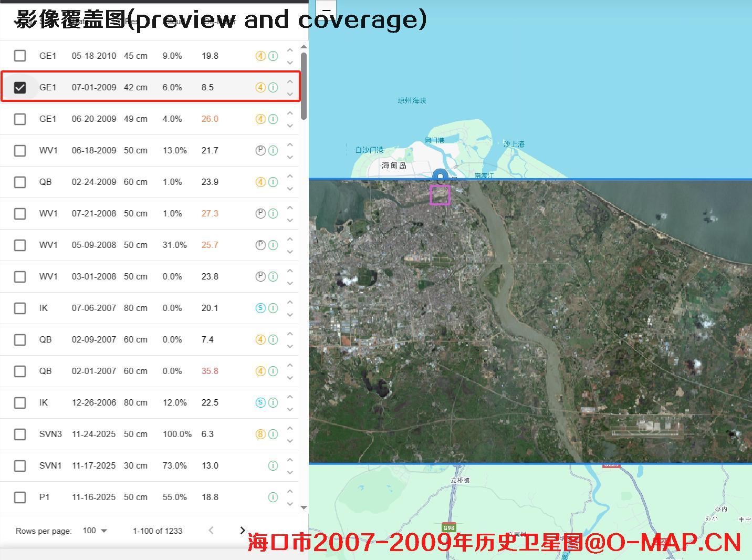Open the info icon for QB 02-01-2007 image
This screenshot has width=752, height=560.
273,371
